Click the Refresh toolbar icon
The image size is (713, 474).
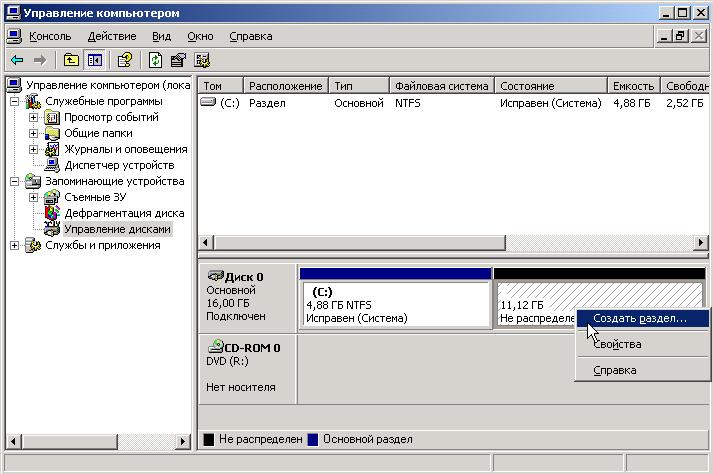pos(155,60)
